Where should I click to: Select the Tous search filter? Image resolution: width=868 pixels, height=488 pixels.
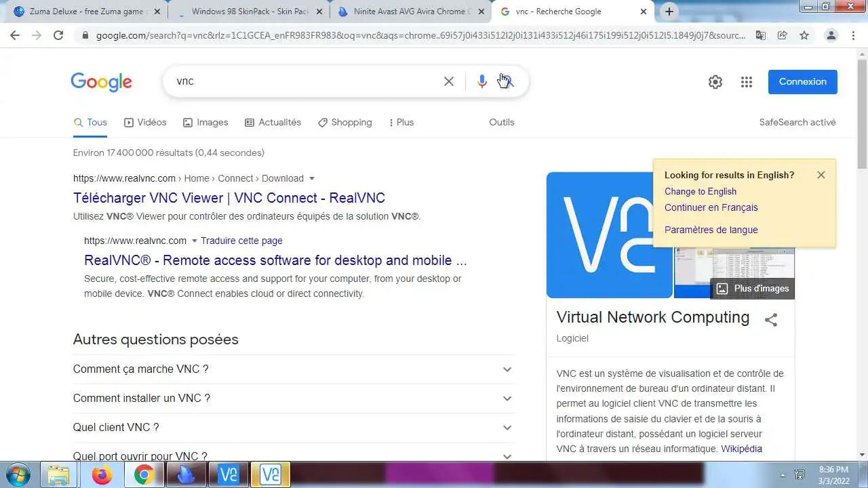point(90,122)
